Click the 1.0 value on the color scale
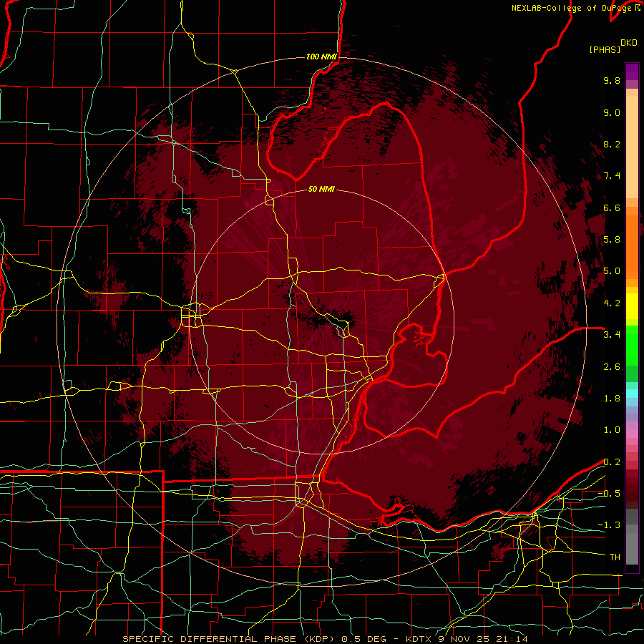Screen dimensions: 644x644 coord(612,430)
